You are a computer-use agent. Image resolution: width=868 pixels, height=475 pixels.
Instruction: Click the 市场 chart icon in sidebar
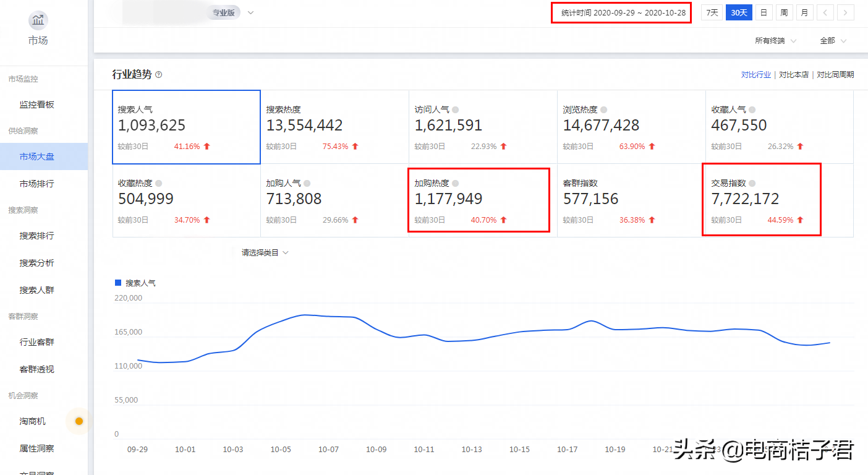click(38, 20)
